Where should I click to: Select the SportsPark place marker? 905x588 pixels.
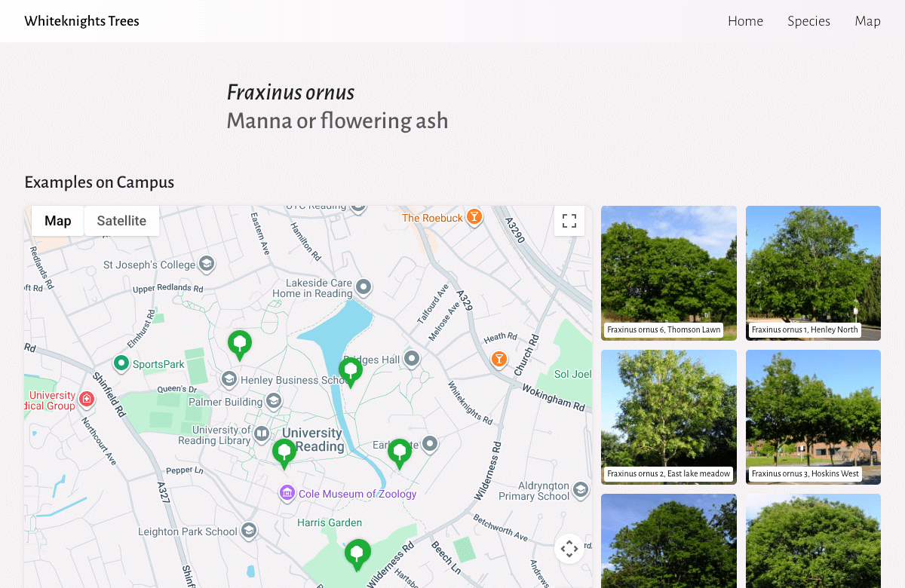click(x=121, y=364)
